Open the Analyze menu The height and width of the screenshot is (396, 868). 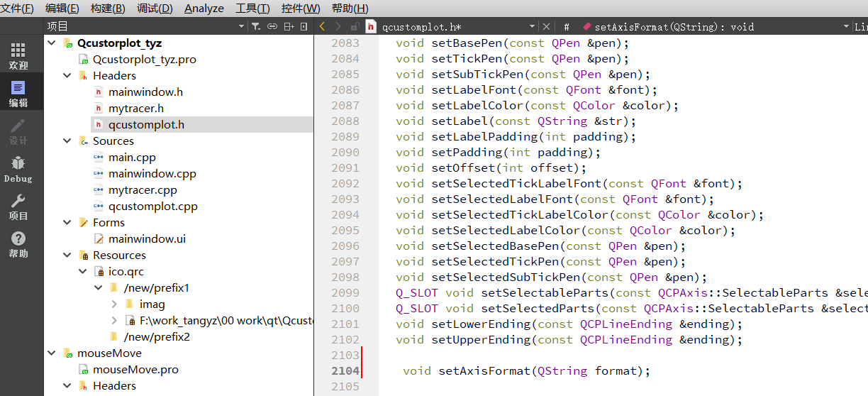coord(204,9)
